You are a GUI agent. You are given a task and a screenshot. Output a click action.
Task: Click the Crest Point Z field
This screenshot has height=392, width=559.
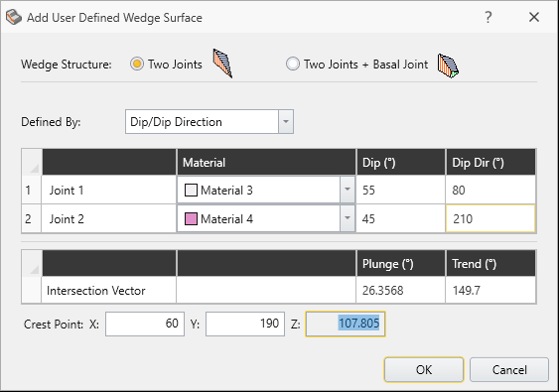(346, 324)
